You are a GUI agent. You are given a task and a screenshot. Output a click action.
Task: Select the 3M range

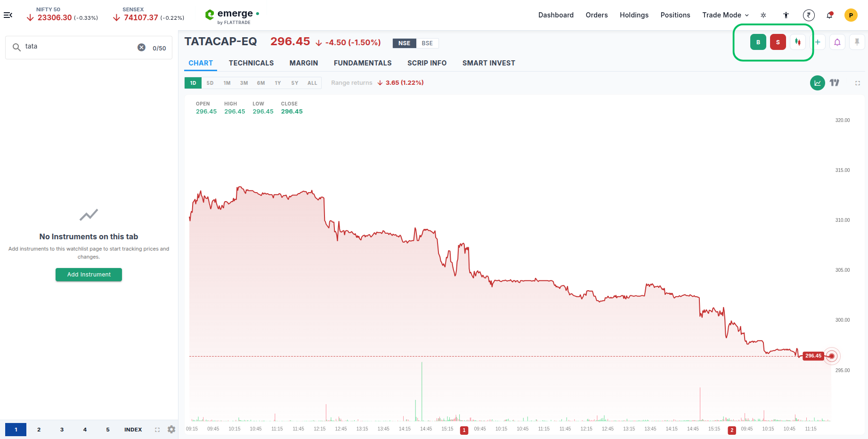click(244, 83)
